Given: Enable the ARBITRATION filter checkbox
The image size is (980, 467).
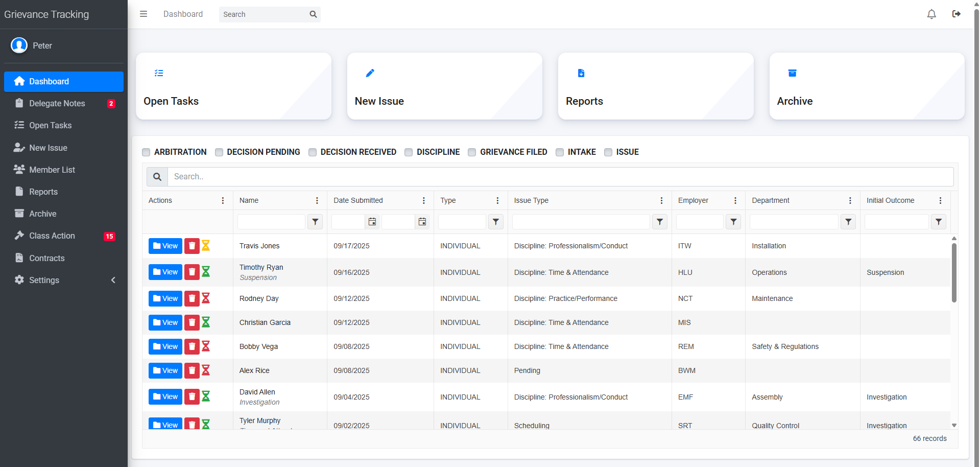Looking at the screenshot, I should pyautogui.click(x=147, y=152).
